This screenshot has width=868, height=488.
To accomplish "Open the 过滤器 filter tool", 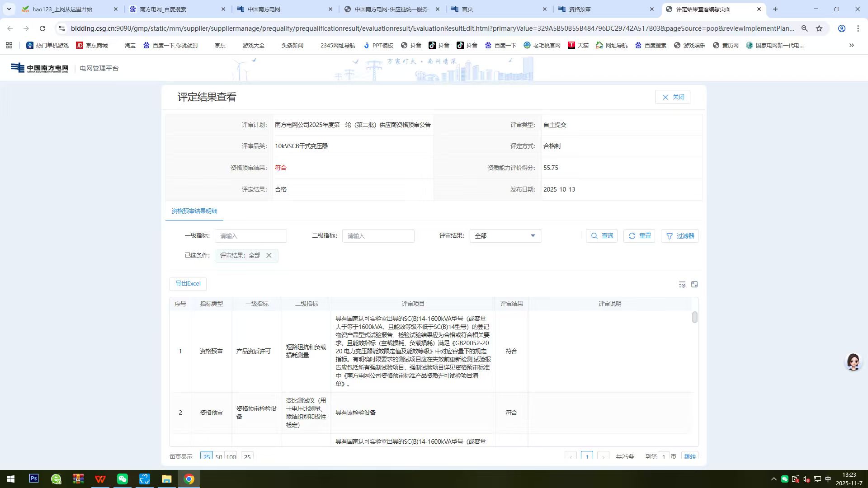I will 679,235.
